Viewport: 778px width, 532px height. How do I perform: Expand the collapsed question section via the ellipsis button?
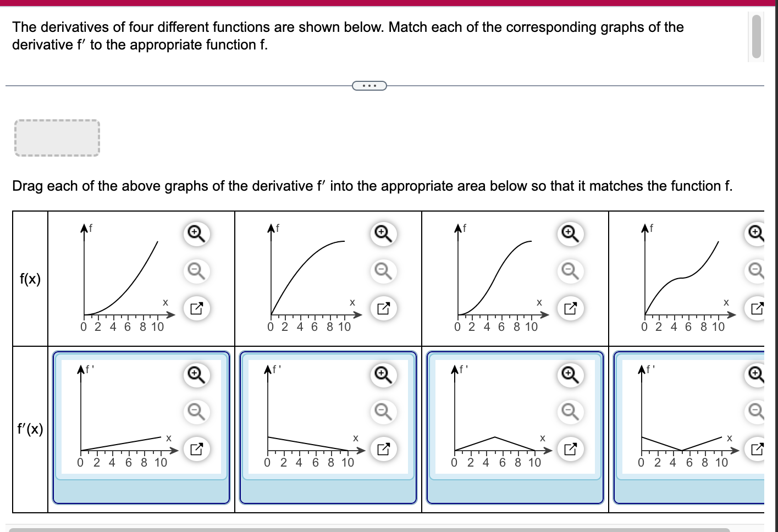click(369, 85)
